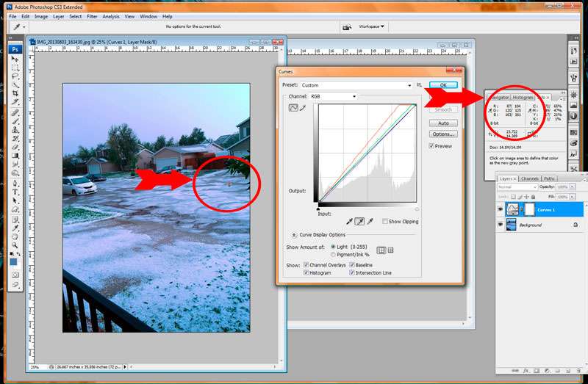The height and width of the screenshot is (384, 588).
Task: Open the tool preset picker dropdown
Action: coord(24,27)
